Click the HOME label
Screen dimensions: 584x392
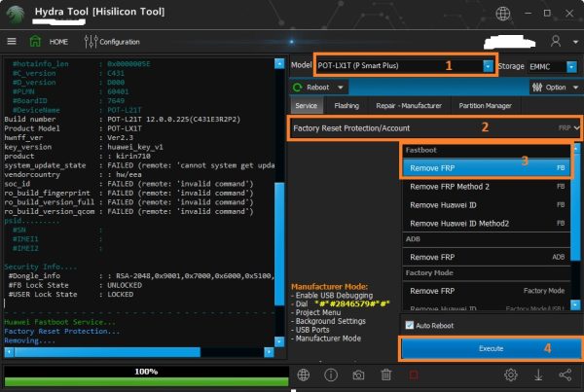click(58, 42)
